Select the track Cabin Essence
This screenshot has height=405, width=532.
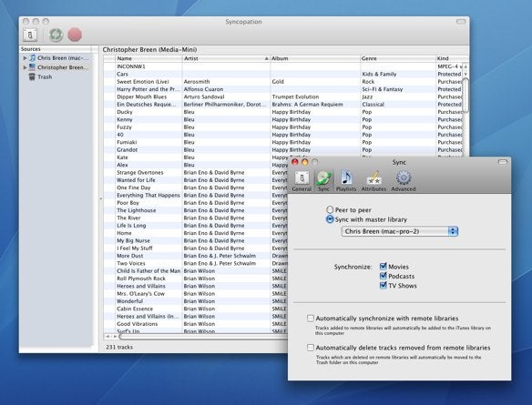pyautogui.click(x=135, y=309)
